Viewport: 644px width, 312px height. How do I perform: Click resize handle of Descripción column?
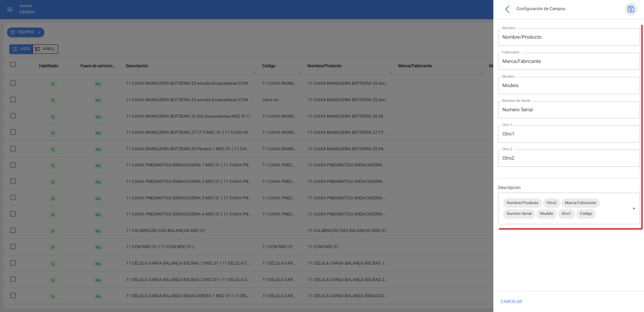(x=255, y=72)
